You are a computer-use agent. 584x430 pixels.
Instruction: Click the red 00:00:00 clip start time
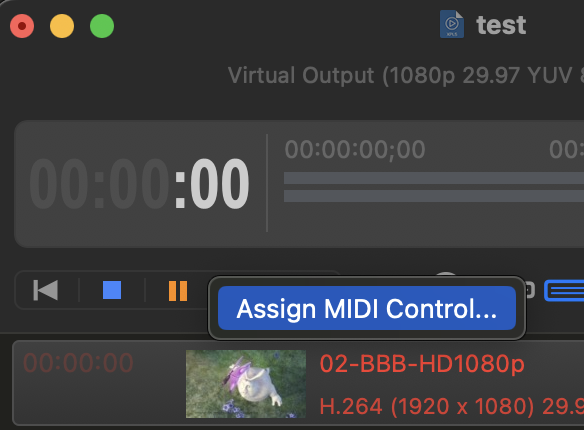coord(78,363)
